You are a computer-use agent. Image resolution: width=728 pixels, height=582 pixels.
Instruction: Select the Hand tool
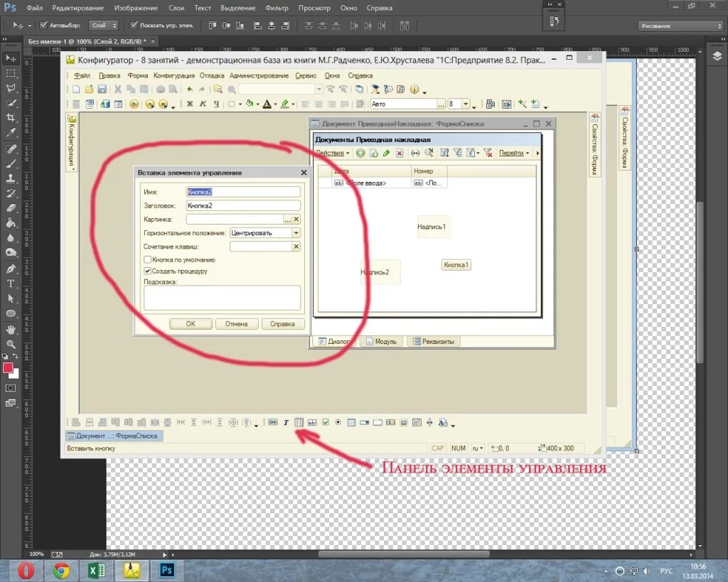pyautogui.click(x=11, y=330)
